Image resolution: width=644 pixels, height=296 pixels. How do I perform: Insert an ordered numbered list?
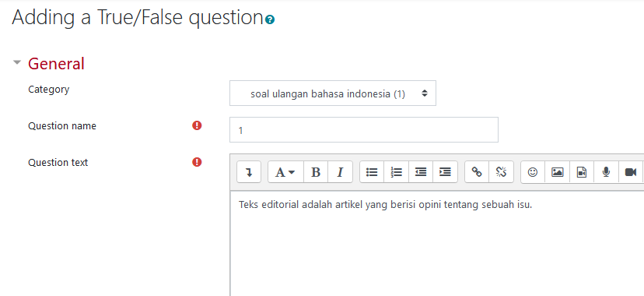click(396, 172)
